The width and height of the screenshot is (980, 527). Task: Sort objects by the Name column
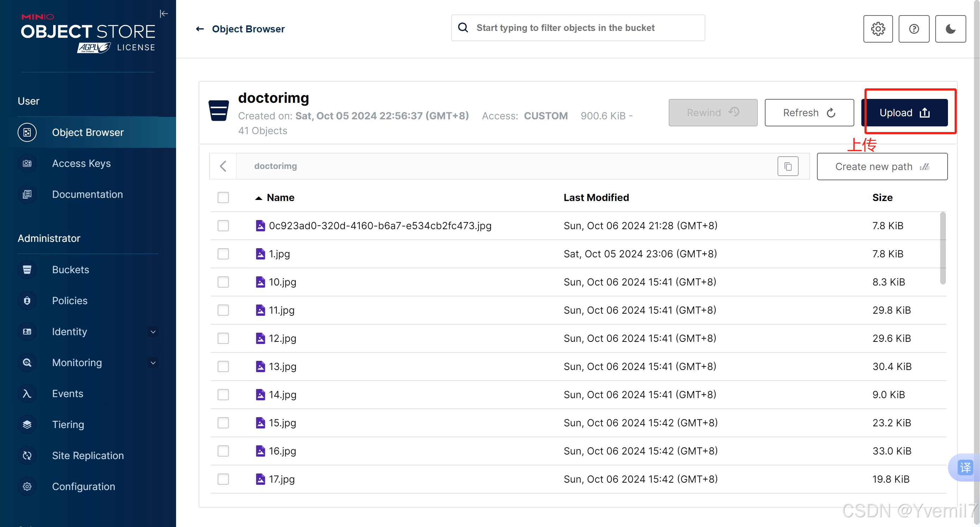tap(280, 197)
